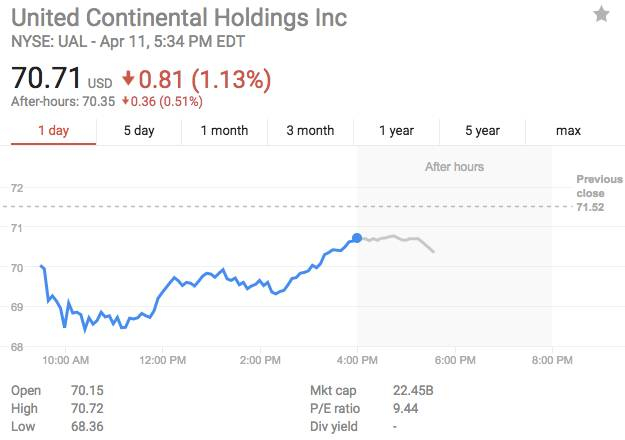Viewport: 625px width, 440px height.
Task: Select the 3 month range tab
Action: [310, 131]
